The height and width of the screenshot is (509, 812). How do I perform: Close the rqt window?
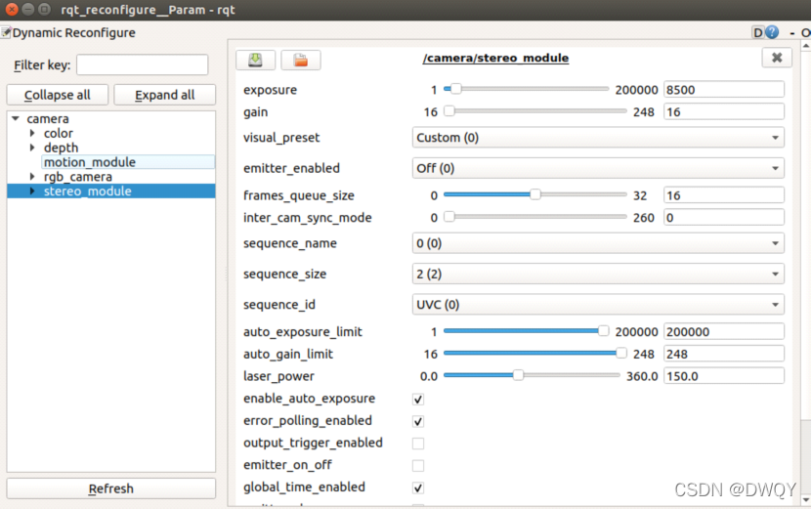tap(12, 10)
